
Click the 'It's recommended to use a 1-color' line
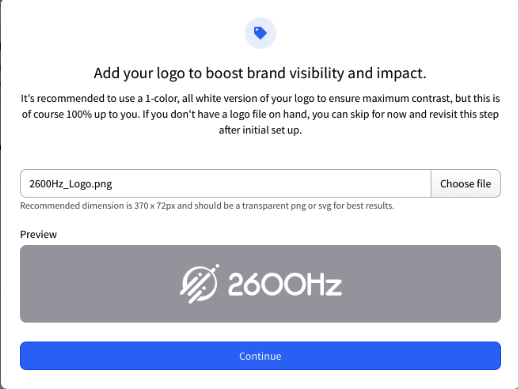click(x=260, y=98)
